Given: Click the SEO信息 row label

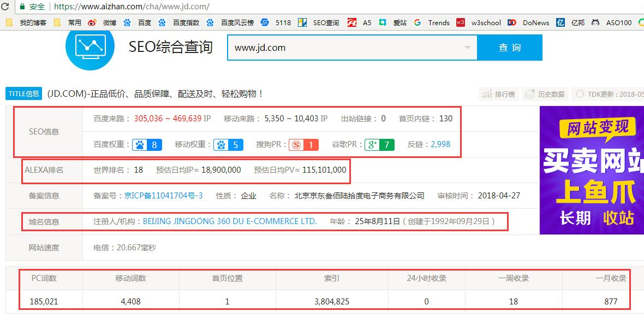Looking at the screenshot, I should (44, 132).
